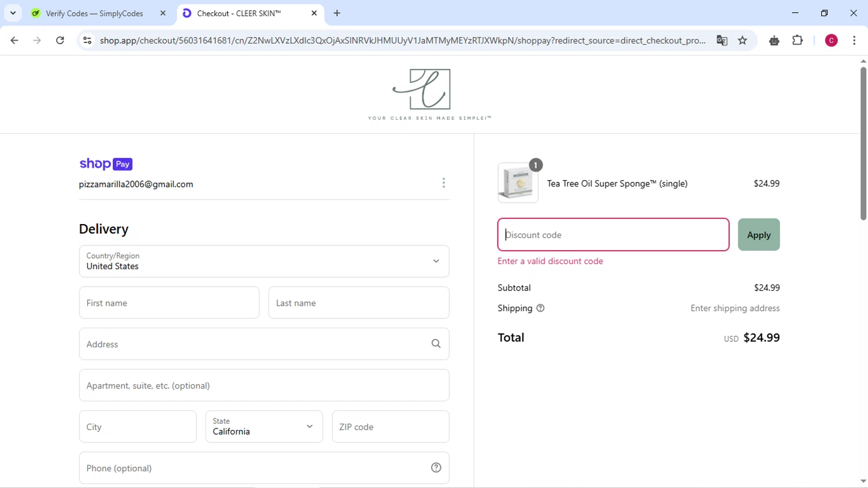This screenshot has height=488, width=868.
Task: Click the Delivery heading
Action: 104,229
